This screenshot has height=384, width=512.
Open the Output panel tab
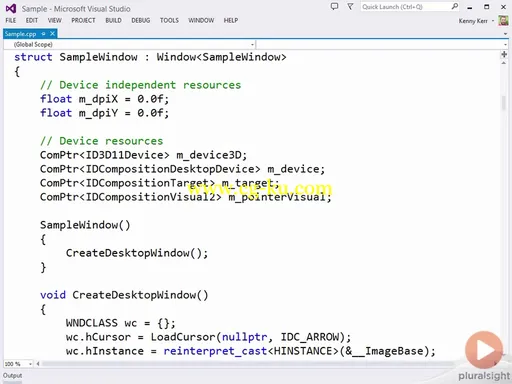(13, 376)
